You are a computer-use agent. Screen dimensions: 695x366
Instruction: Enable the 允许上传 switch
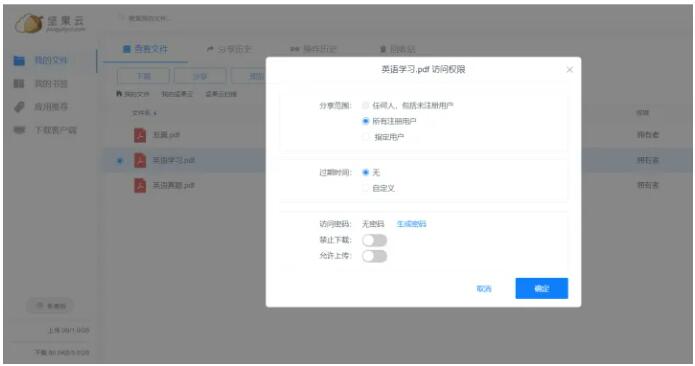point(375,256)
